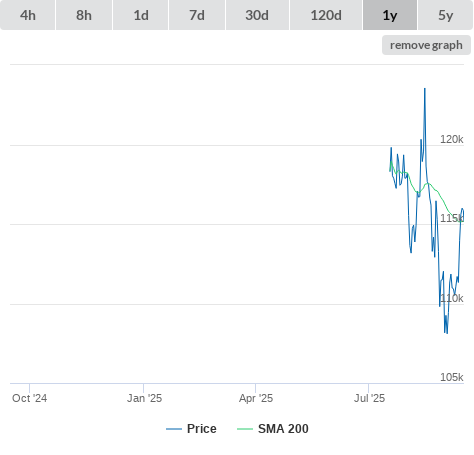Click the Jul '25 axis label

click(369, 398)
